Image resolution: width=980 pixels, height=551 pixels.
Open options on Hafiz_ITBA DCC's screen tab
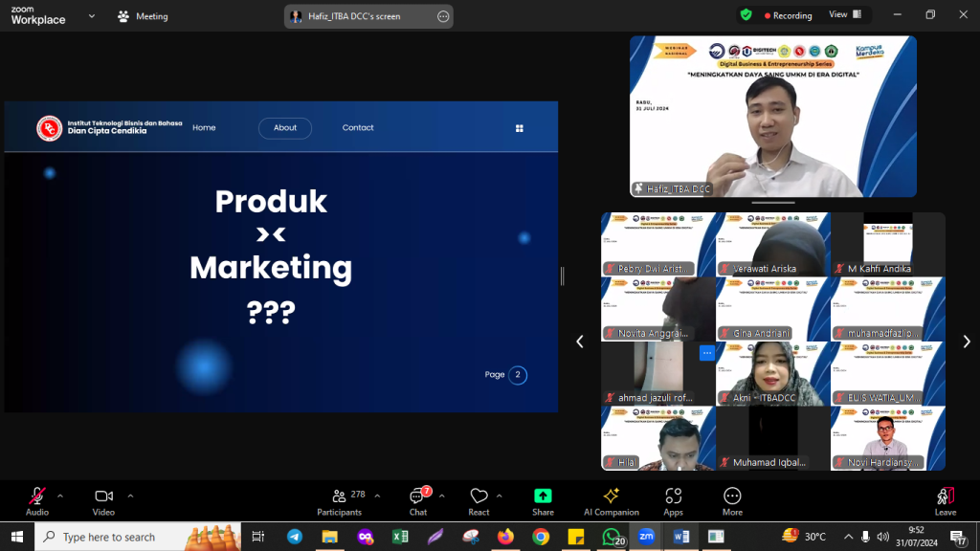coord(442,16)
